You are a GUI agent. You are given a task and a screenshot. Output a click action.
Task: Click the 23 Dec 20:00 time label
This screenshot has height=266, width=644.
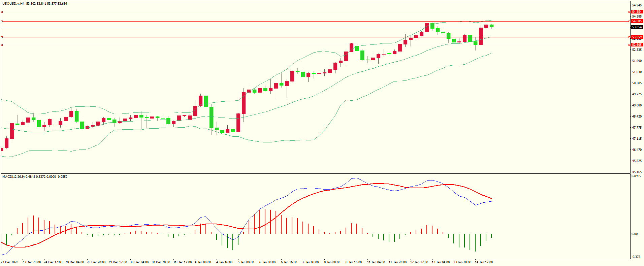click(31, 262)
